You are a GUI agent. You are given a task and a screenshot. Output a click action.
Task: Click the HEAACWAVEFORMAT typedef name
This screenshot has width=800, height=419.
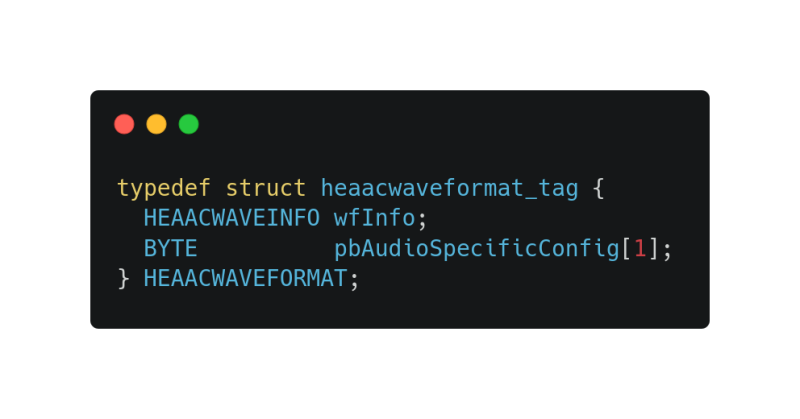245,279
